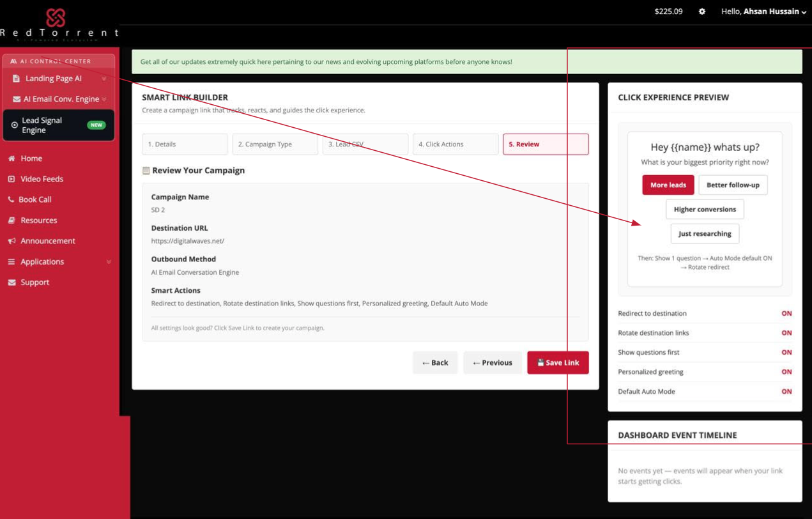Viewport: 812px width, 519px height.
Task: Click the Resources book icon
Action: [11, 221]
